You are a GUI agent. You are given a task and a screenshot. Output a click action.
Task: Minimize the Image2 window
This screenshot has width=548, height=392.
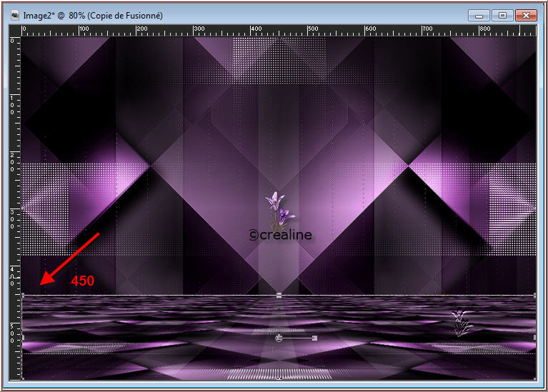[478, 15]
